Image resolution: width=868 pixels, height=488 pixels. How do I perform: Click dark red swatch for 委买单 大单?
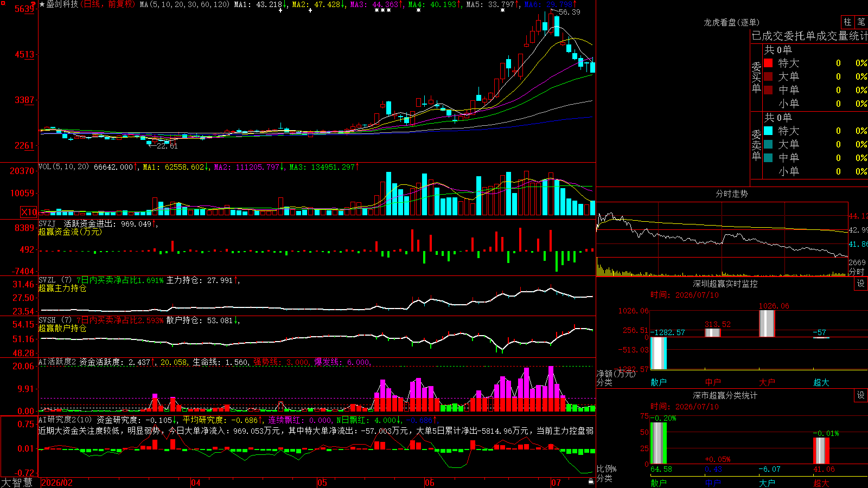[768, 76]
